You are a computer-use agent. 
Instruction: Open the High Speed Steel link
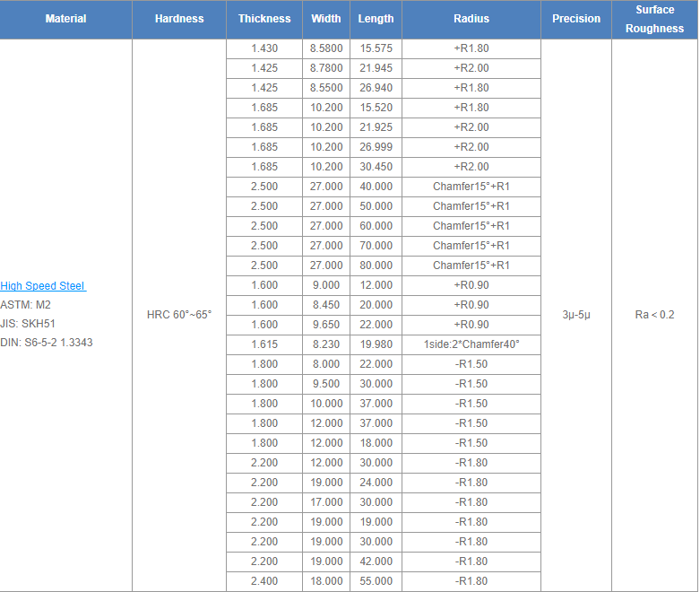(x=43, y=286)
